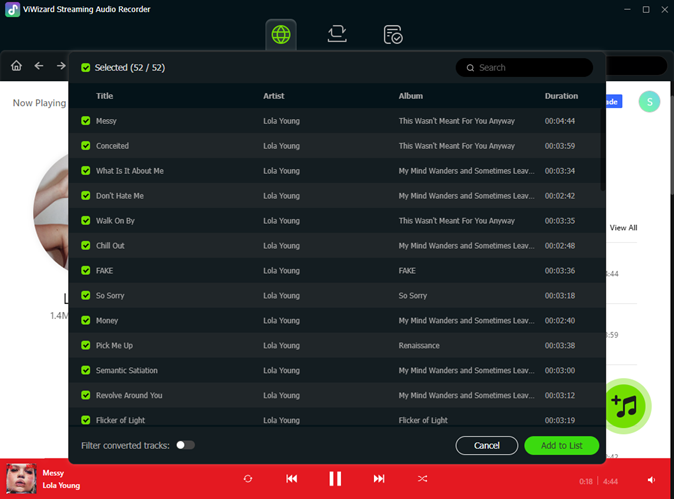674x499 pixels.
Task: Maximize the ViWizard window
Action: click(x=646, y=9)
